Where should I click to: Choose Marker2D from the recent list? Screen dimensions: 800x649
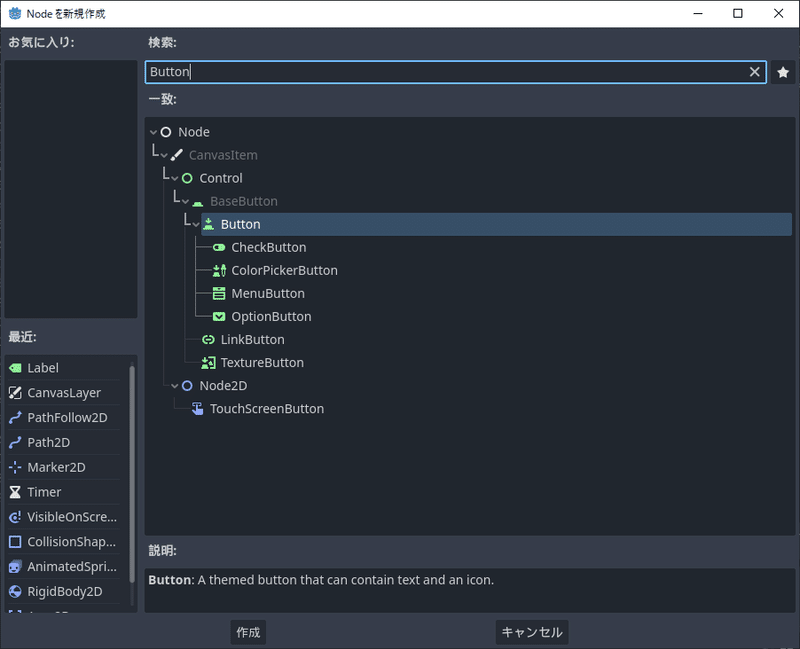[x=56, y=467]
